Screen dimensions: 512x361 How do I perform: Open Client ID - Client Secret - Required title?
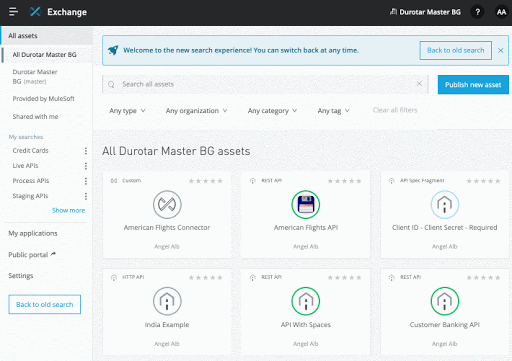click(x=445, y=228)
